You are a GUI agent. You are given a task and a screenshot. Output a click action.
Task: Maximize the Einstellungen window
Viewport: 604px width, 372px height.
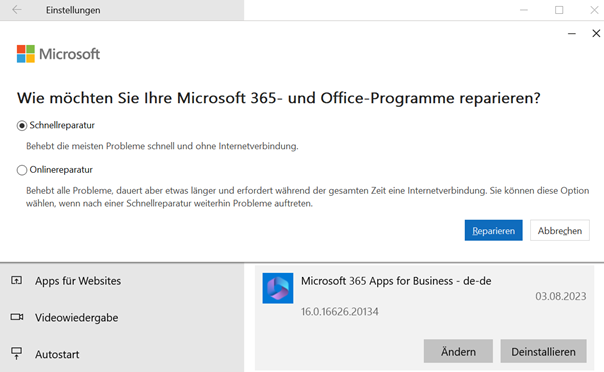559,10
